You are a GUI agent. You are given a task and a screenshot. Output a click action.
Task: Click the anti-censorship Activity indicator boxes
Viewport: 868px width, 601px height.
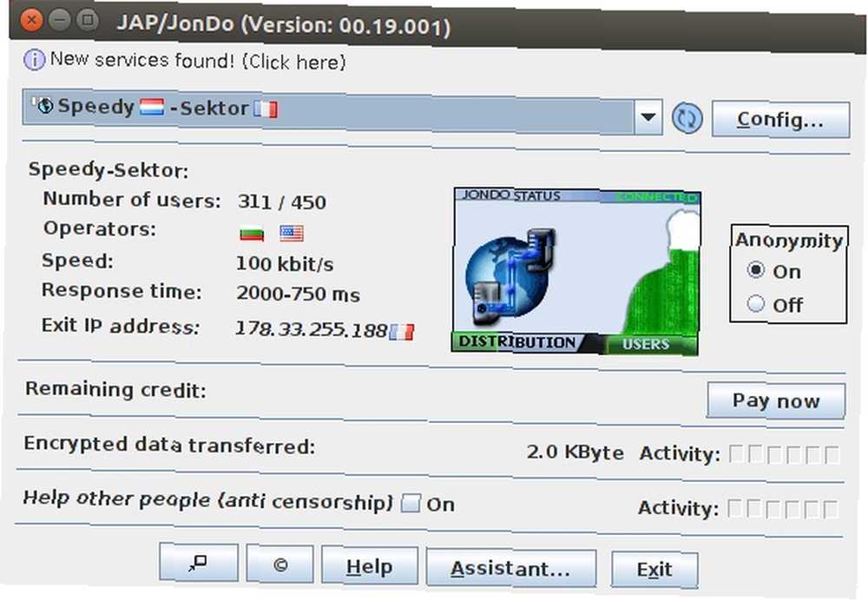click(783, 508)
